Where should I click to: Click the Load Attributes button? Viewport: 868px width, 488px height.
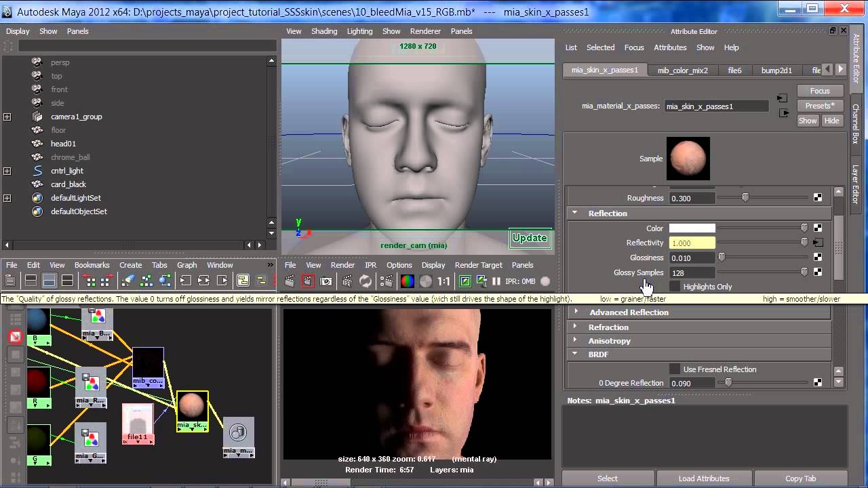(704, 479)
